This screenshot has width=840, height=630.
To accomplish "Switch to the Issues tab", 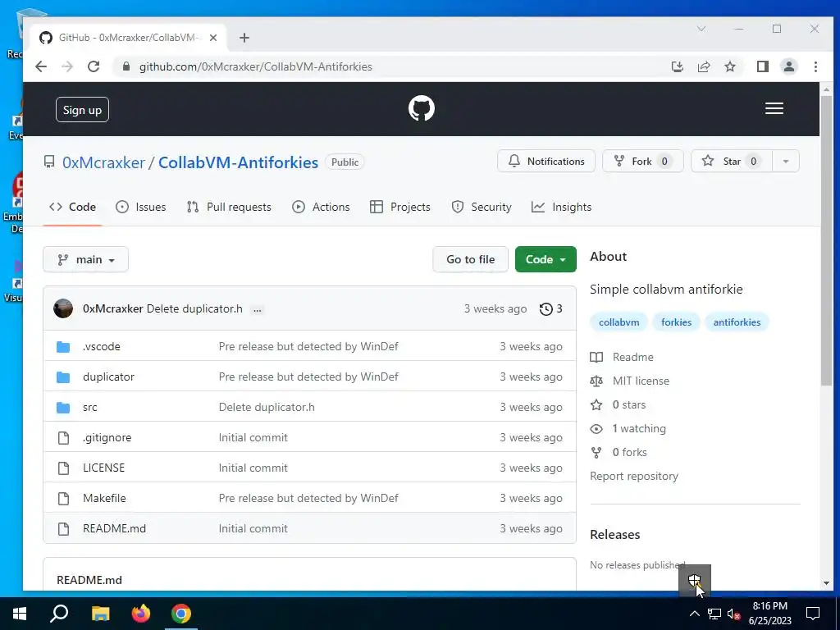I will click(x=141, y=207).
